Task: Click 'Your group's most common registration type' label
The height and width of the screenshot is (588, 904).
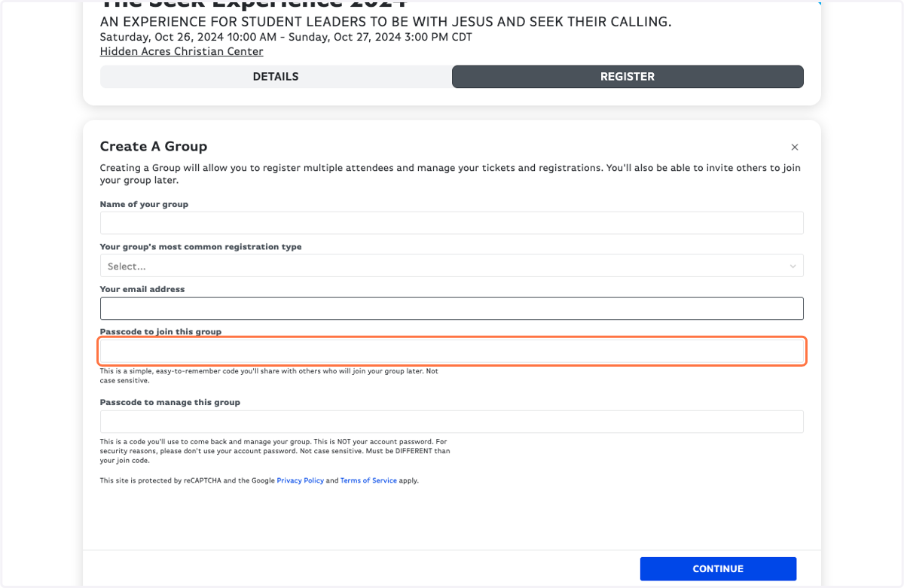Action: [201, 247]
